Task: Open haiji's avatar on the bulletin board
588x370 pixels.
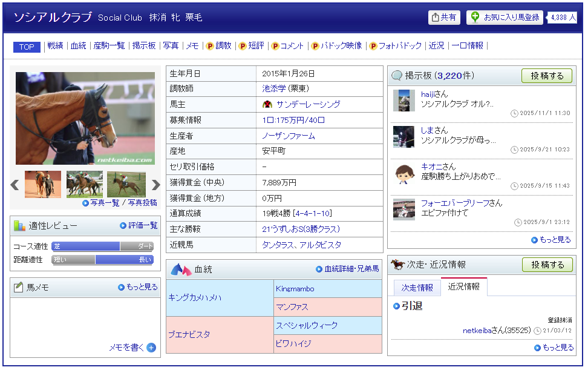Action: (403, 101)
